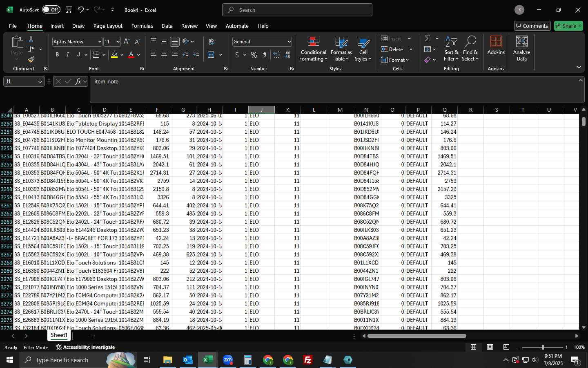The image size is (588, 368).
Task: Click the Decrease Decimal icon
Action: pos(287,55)
